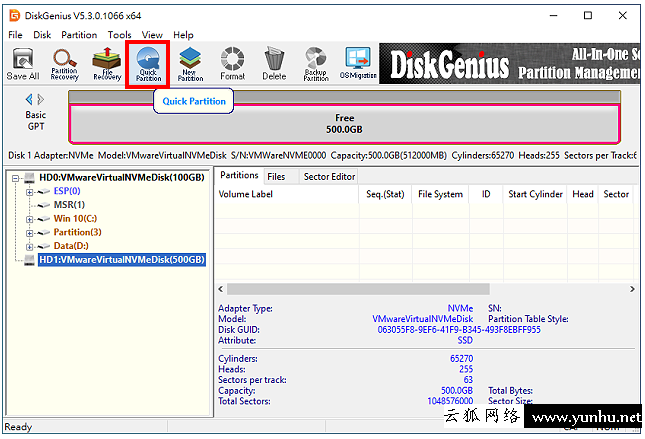
Task: Click the left arrow of horizontal scrollbar
Action: (x=221, y=289)
